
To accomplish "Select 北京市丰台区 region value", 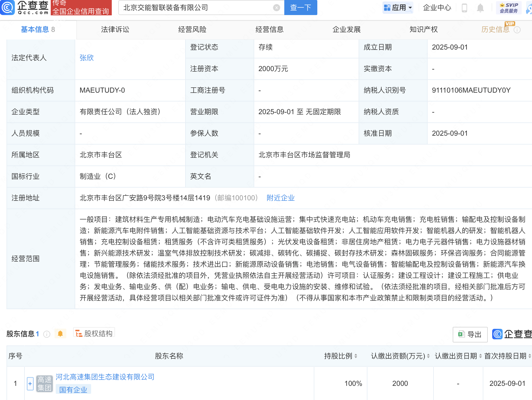I will point(101,155).
